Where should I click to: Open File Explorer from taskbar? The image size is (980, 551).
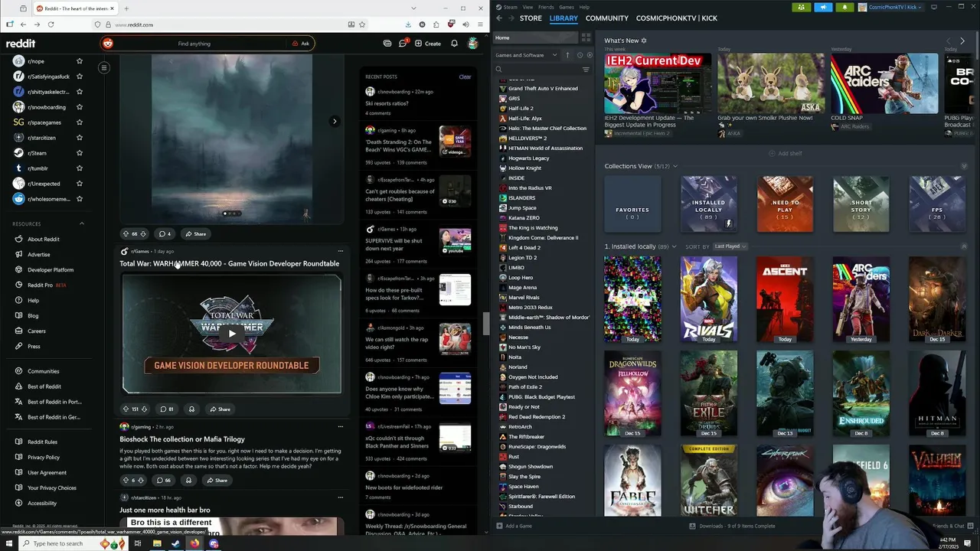(x=157, y=543)
